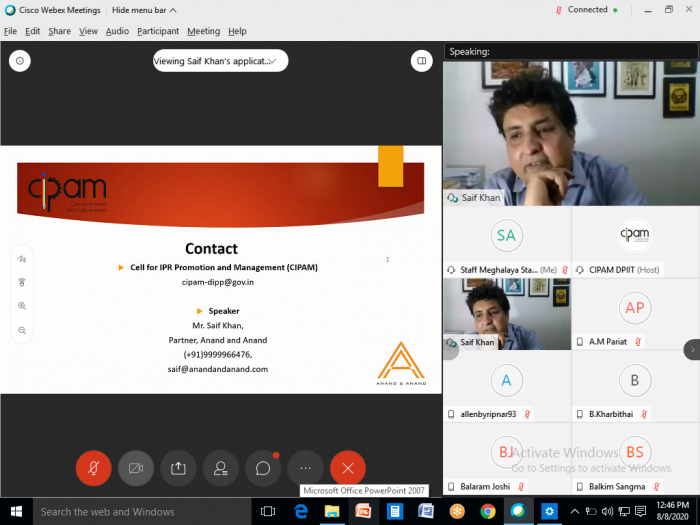Go to next page of participant thumbnails
The width and height of the screenshot is (700, 525).
point(692,350)
